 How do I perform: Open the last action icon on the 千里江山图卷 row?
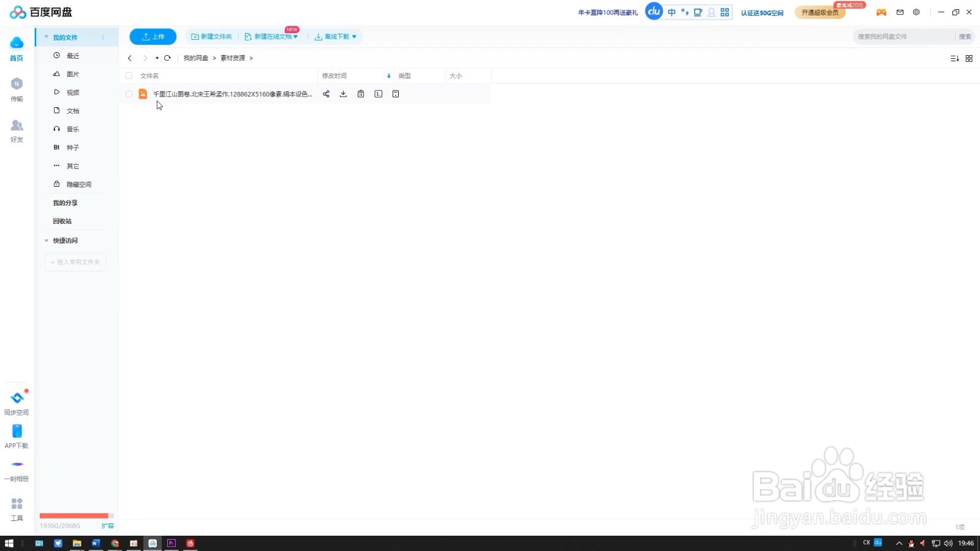[396, 94]
